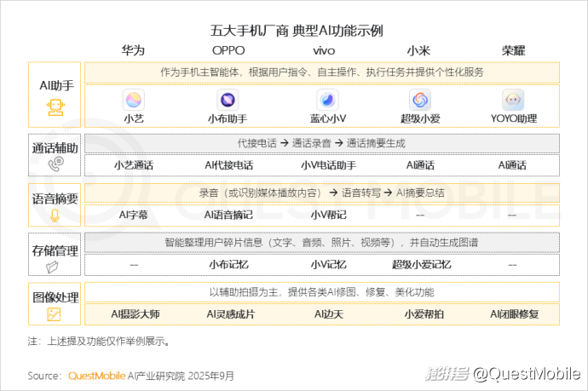Image resolution: width=588 pixels, height=391 pixels.
Task: Click the AI摄影大师 feature cell
Action: point(135,314)
